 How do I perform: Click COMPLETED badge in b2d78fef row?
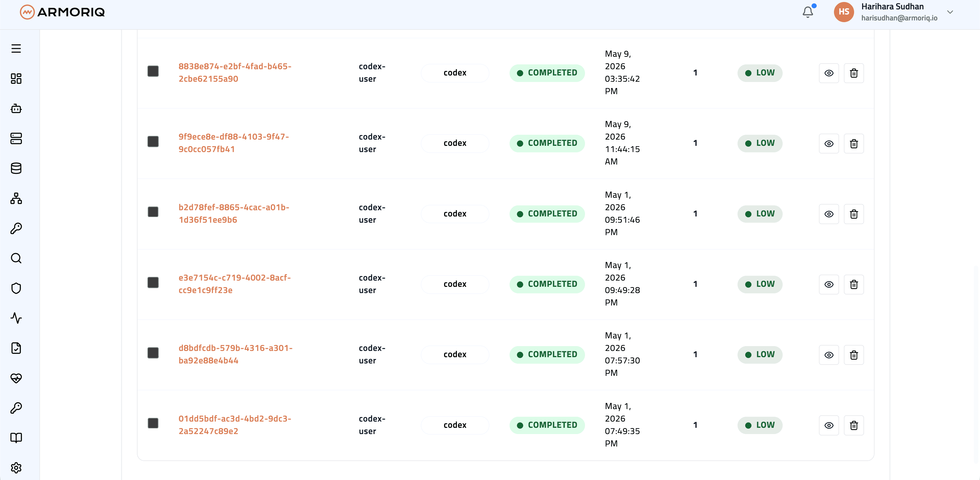point(547,214)
